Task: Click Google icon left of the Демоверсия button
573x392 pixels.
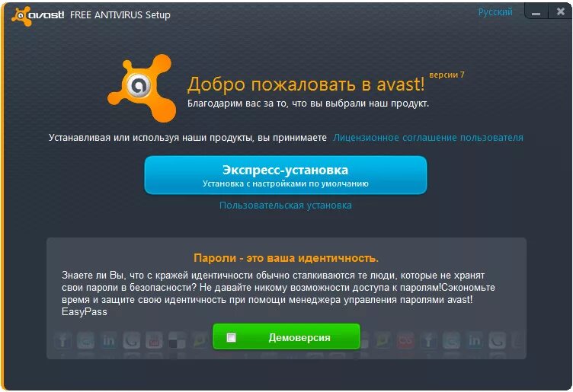Action: (131, 340)
